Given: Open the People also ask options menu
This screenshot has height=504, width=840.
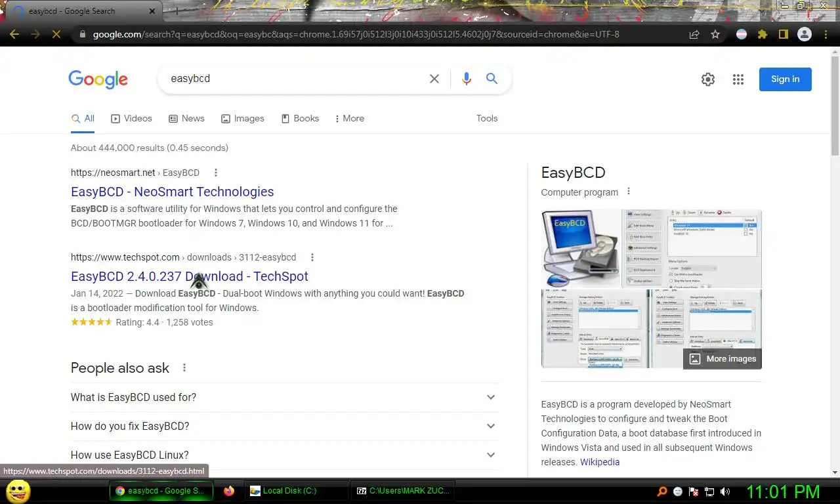Looking at the screenshot, I should tap(184, 368).
